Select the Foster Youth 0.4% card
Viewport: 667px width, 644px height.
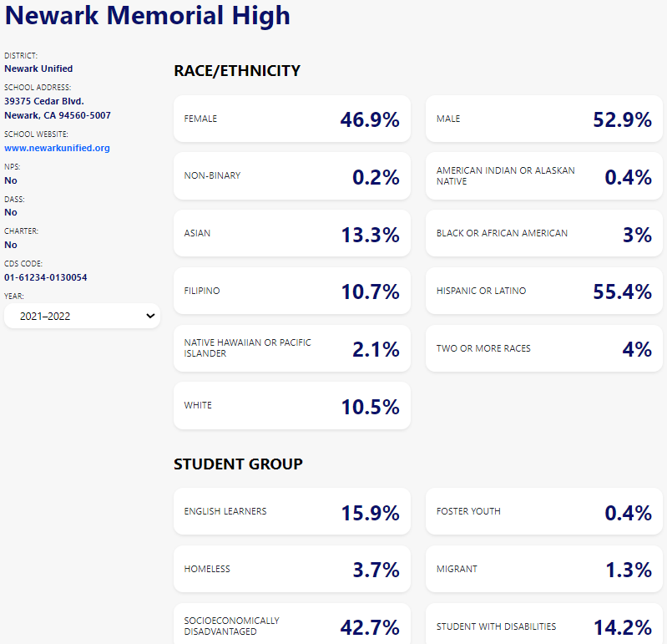(x=543, y=511)
